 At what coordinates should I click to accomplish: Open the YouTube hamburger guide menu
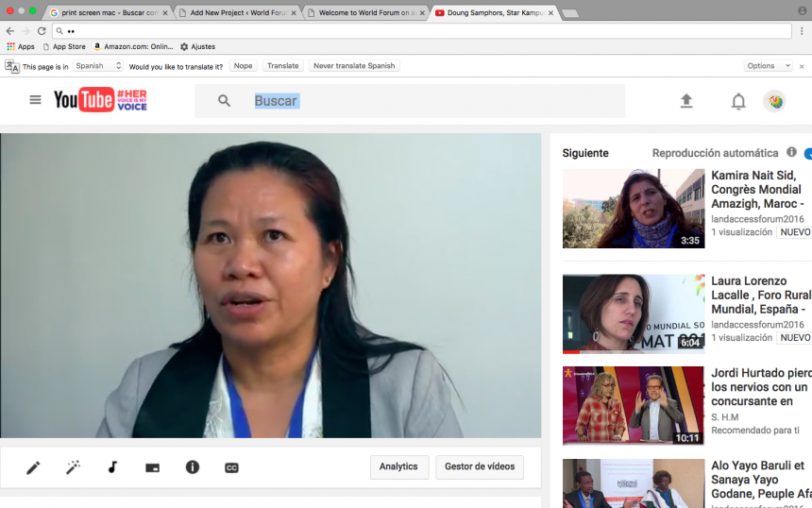click(35, 100)
